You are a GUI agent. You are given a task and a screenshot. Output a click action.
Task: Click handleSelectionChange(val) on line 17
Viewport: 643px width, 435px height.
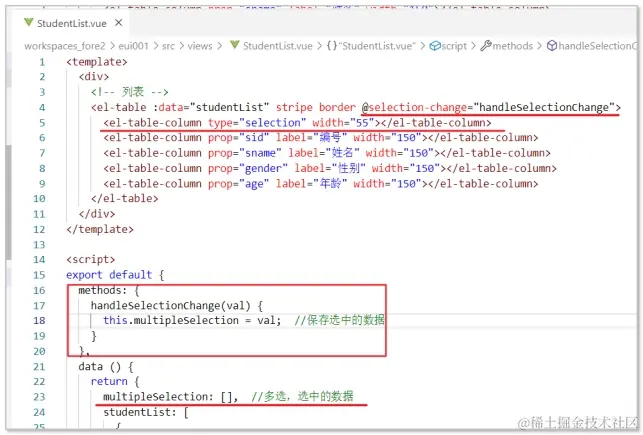171,306
